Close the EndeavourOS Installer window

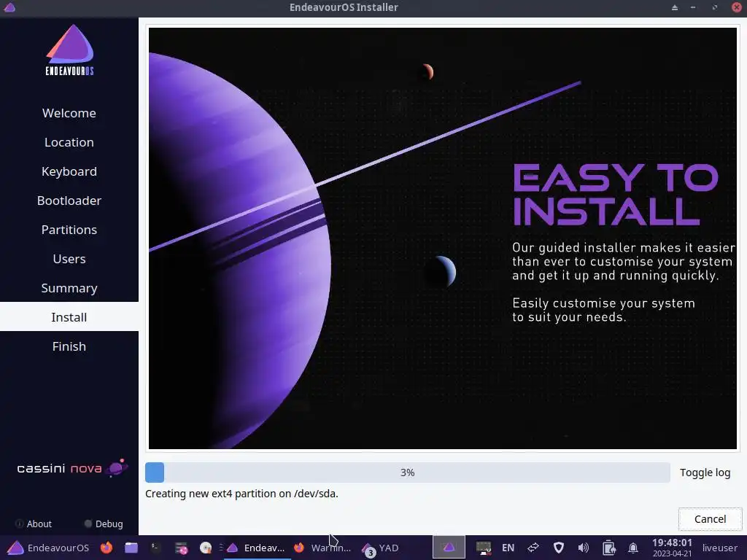pyautogui.click(x=737, y=7)
